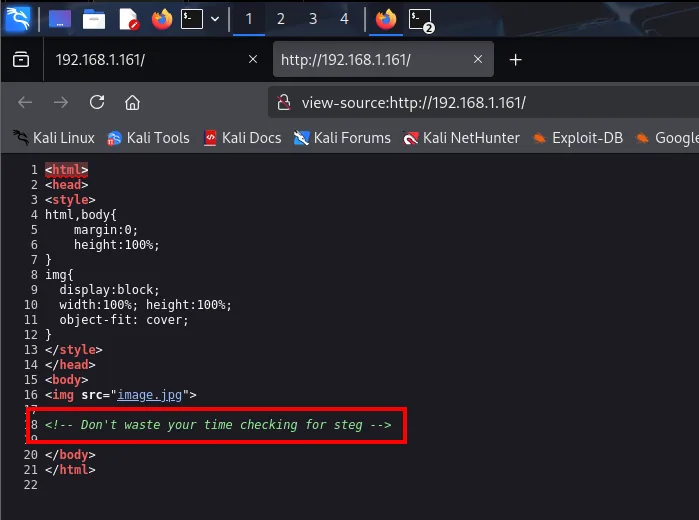The height and width of the screenshot is (520, 699).
Task: Open the Exploit-DB bookmark
Action: click(x=578, y=138)
